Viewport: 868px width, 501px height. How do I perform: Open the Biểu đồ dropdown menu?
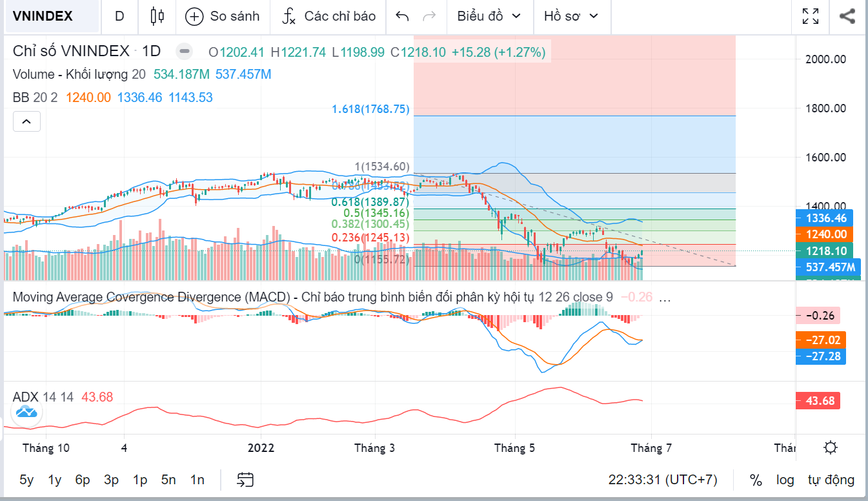[x=489, y=17]
